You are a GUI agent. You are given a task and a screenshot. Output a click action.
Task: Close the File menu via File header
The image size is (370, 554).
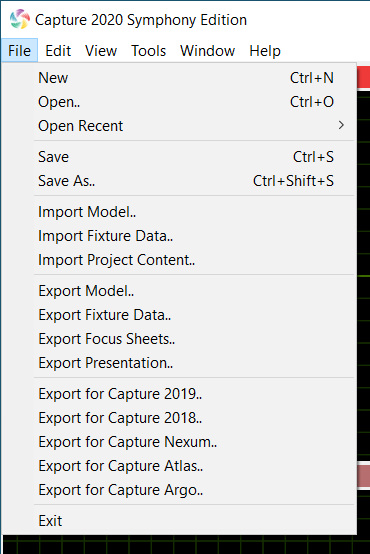pos(19,51)
